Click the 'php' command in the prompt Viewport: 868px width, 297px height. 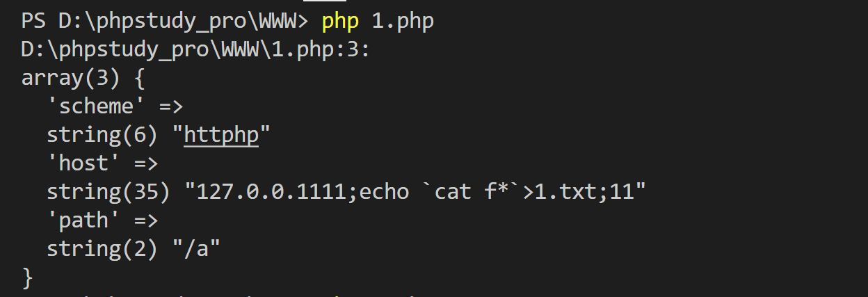(340, 22)
